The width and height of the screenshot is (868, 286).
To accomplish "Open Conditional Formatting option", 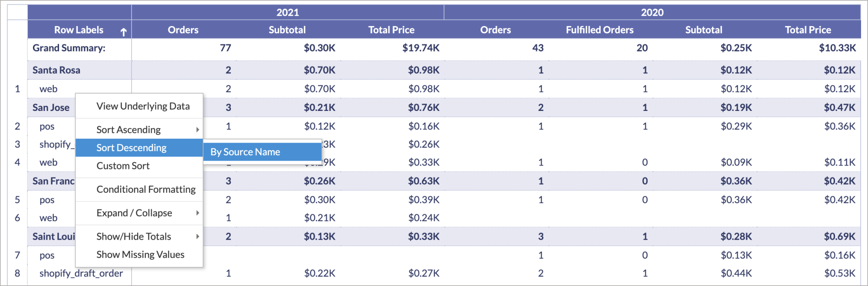I will click(x=146, y=189).
